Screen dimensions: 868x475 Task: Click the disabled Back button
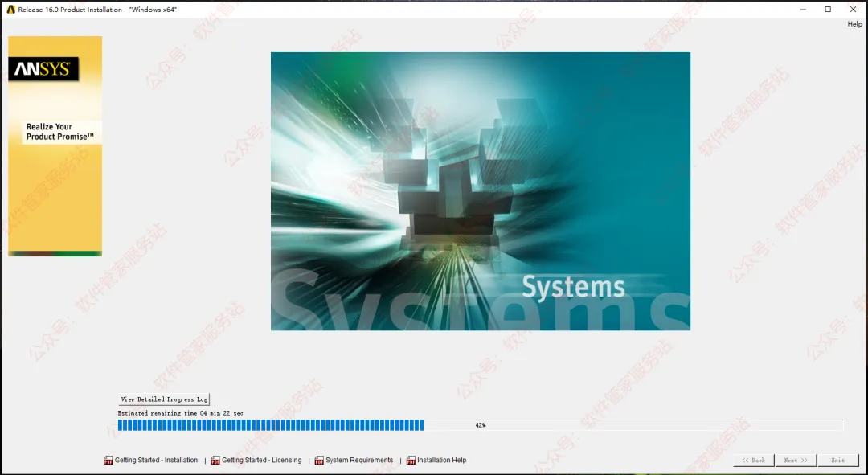pyautogui.click(x=753, y=460)
